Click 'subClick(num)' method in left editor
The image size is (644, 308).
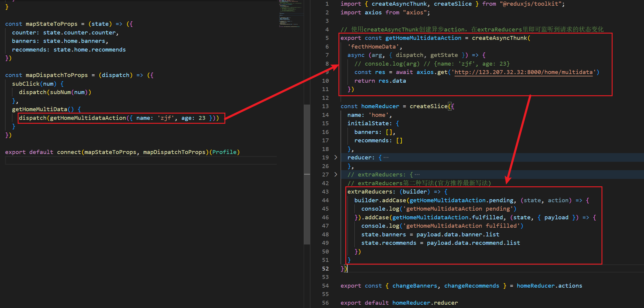(34, 84)
